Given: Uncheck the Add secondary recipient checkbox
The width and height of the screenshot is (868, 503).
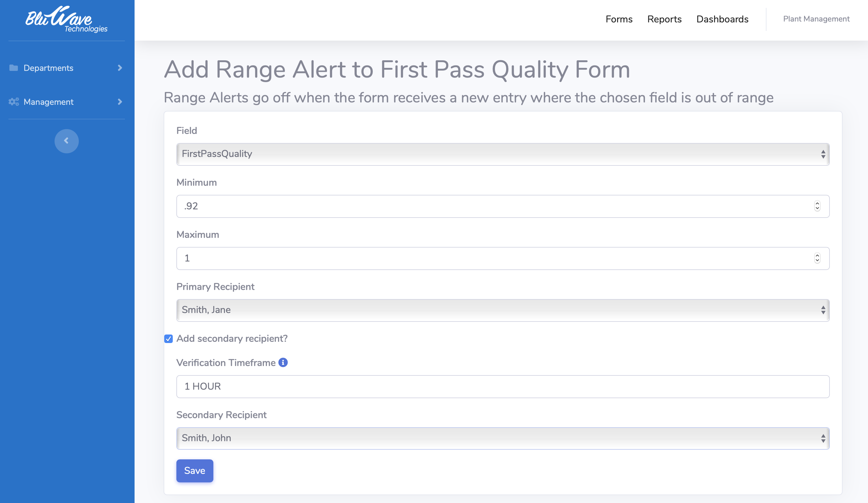Looking at the screenshot, I should tap(169, 339).
